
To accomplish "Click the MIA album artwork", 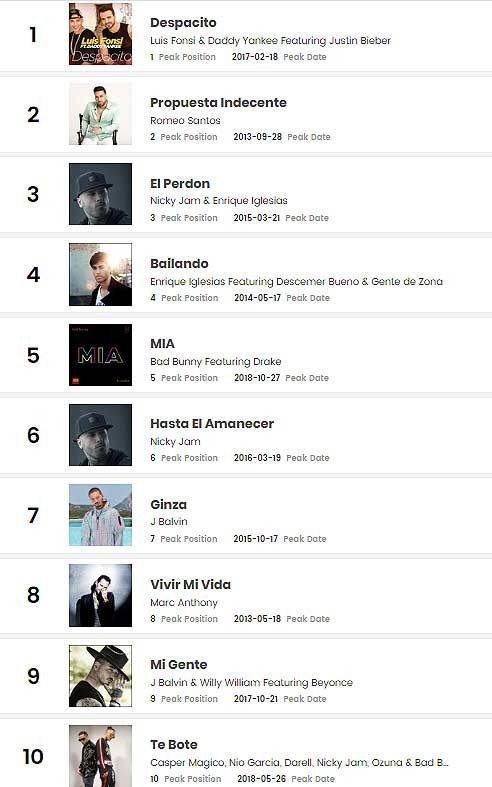I will click(x=100, y=355).
